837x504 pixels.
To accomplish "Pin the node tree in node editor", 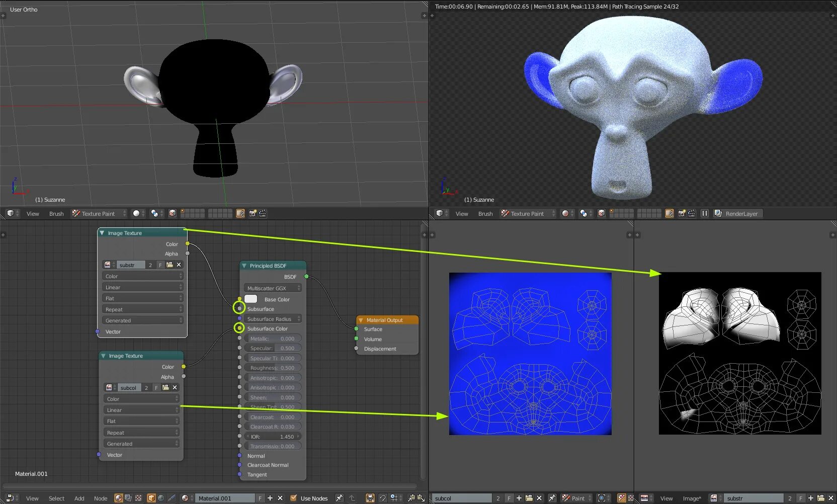I will pos(340,498).
